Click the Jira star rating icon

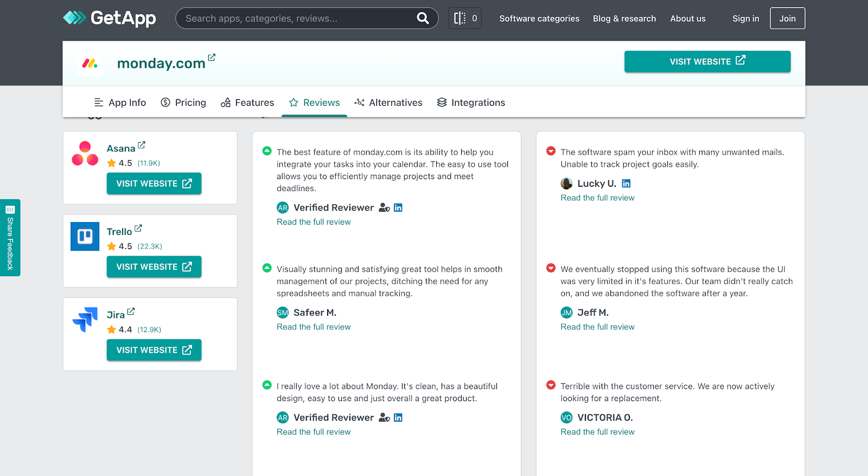(x=112, y=329)
